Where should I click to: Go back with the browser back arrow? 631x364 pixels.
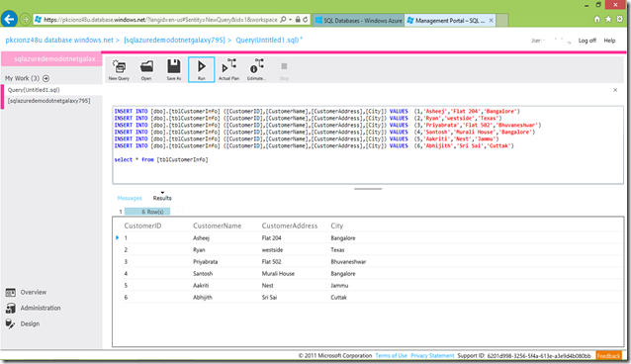(x=9, y=19)
